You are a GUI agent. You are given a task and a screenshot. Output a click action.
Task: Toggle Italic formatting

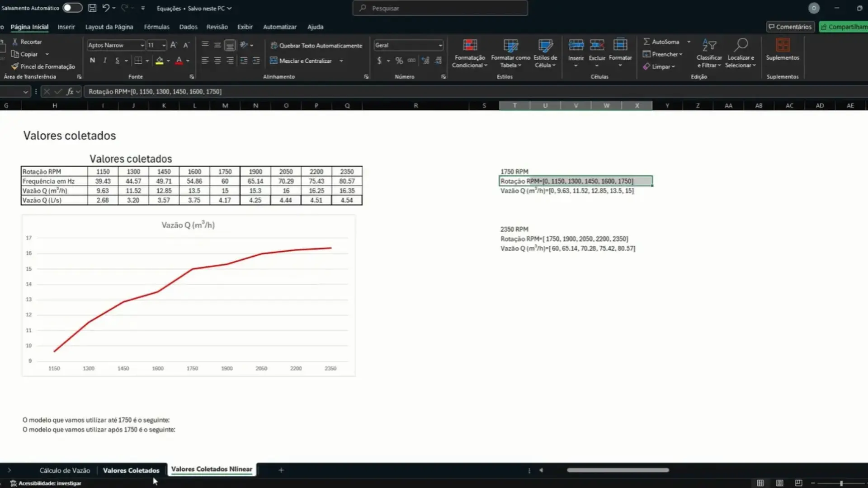105,61
